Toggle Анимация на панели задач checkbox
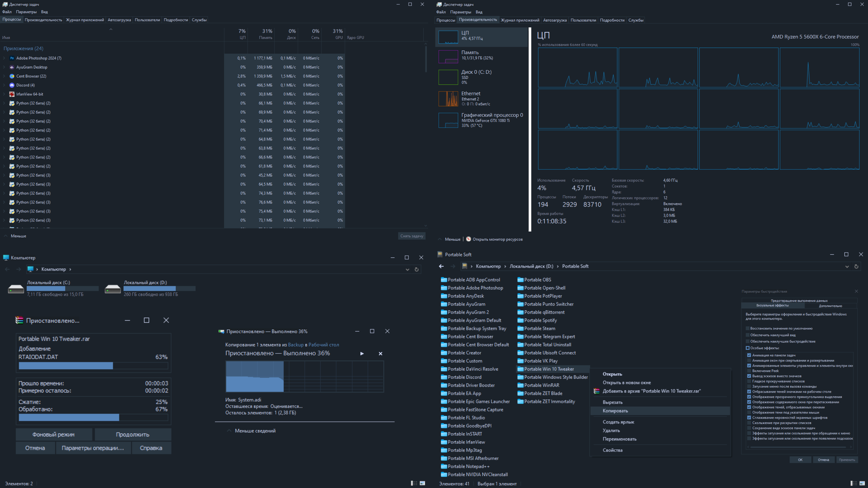This screenshot has height=488, width=868. (749, 355)
